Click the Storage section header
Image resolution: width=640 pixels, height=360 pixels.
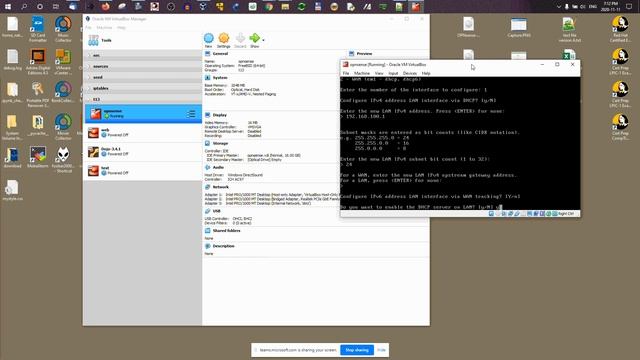tap(220, 144)
